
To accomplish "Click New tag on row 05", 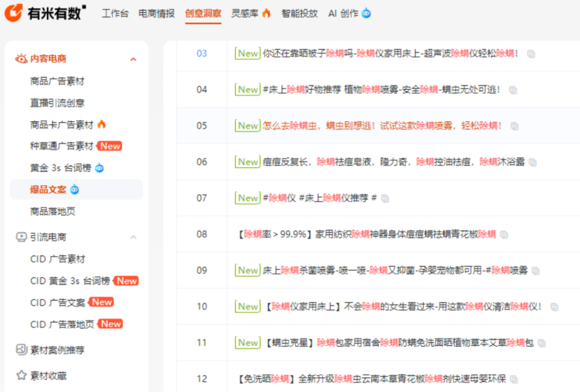I will pos(248,126).
